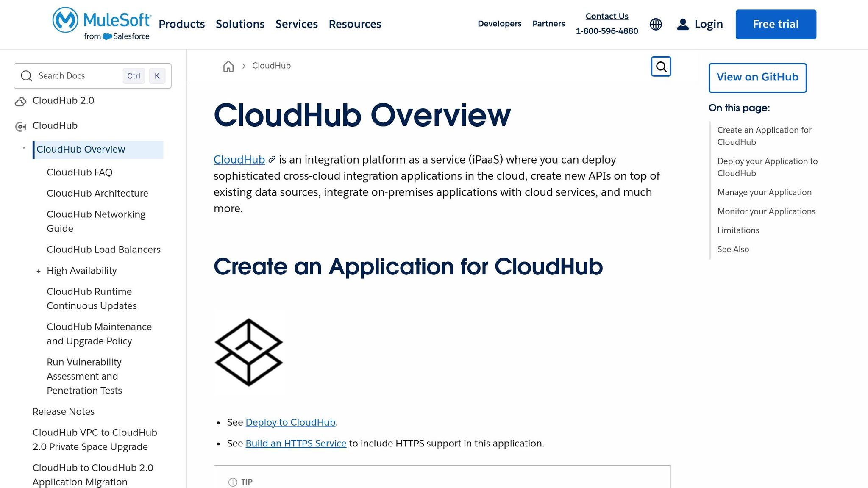Follow the Deploy to CloudHub link
Image resolution: width=868 pixels, height=488 pixels.
click(x=290, y=422)
